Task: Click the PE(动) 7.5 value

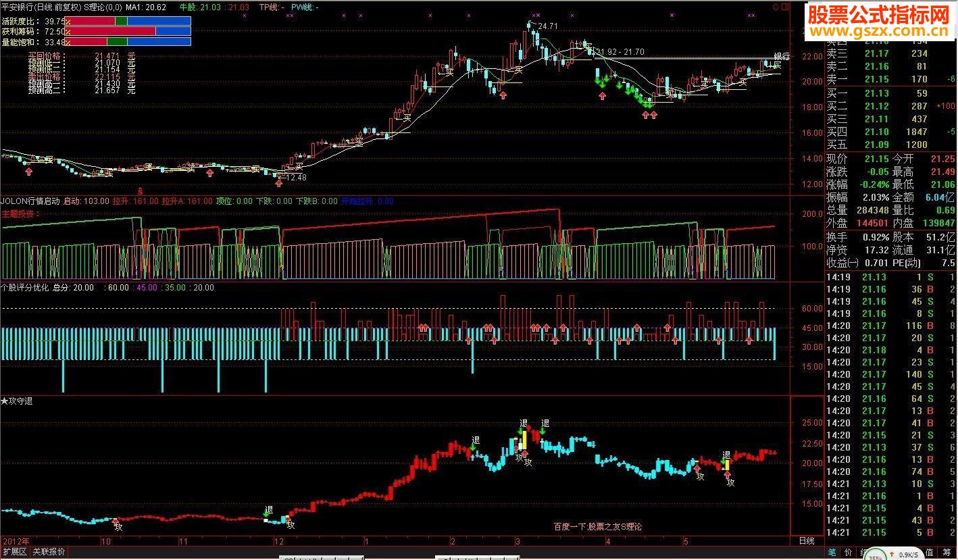Action: (x=949, y=263)
